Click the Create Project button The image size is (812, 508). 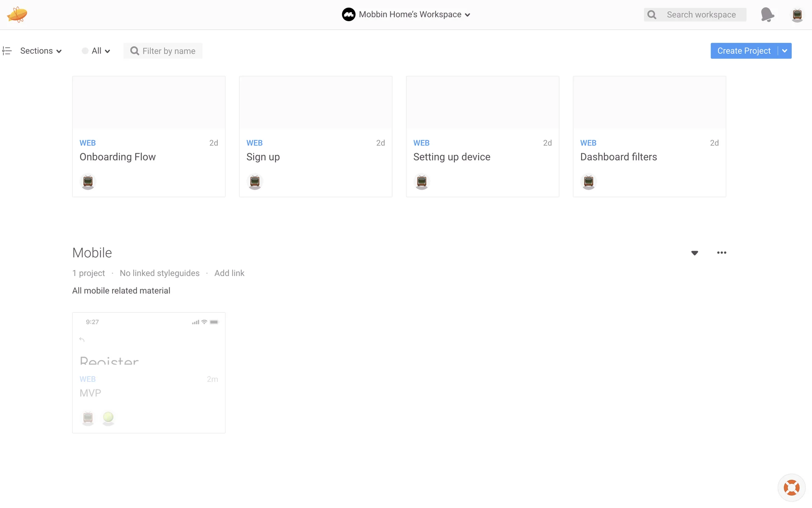tap(743, 51)
